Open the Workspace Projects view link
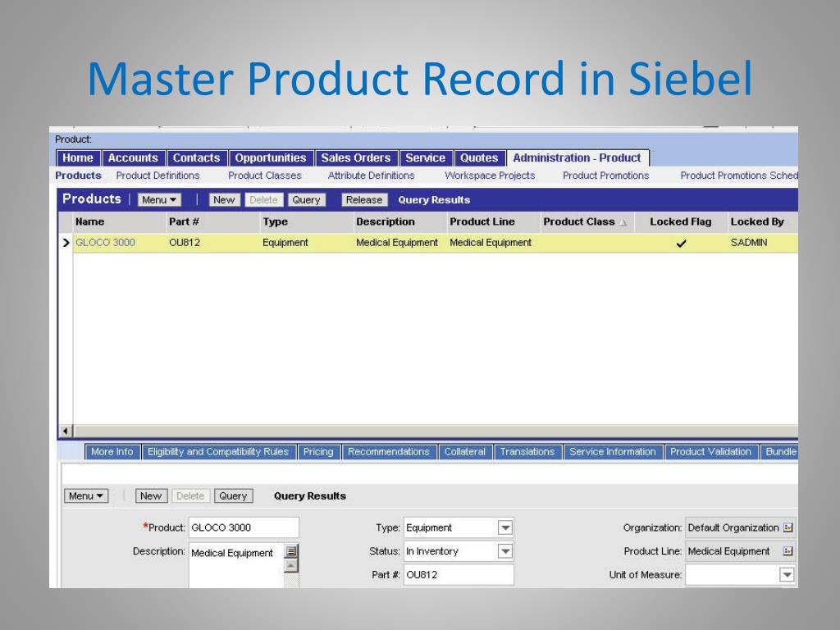This screenshot has height=630, width=840. click(x=490, y=176)
